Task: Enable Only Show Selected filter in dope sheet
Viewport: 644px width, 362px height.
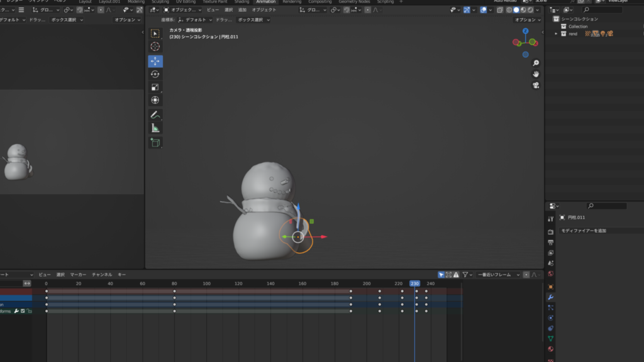Action: pyautogui.click(x=441, y=275)
